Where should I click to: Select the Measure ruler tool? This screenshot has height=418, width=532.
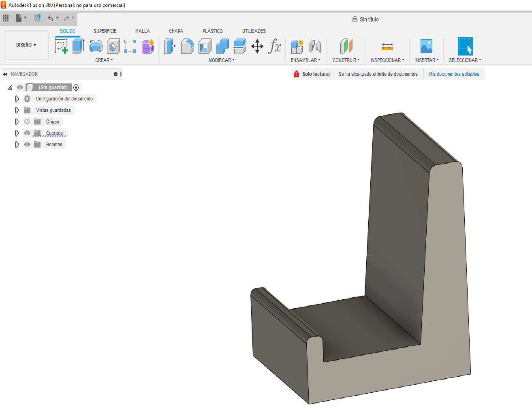(387, 46)
